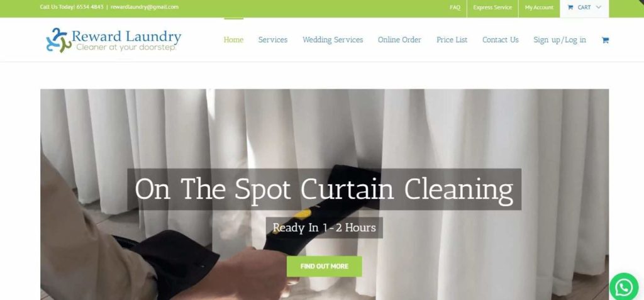Expand the CART dropdown chevron
This screenshot has width=644, height=300.
[598, 8]
